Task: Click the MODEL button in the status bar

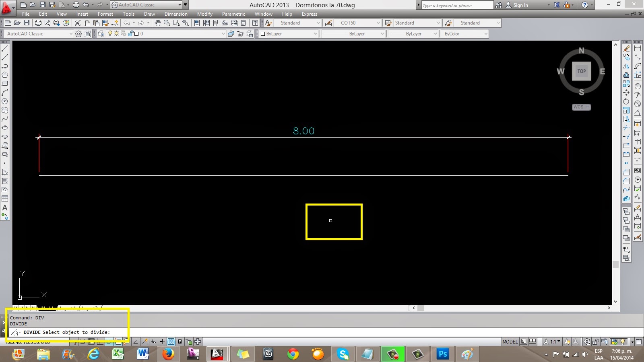Action: (x=510, y=341)
